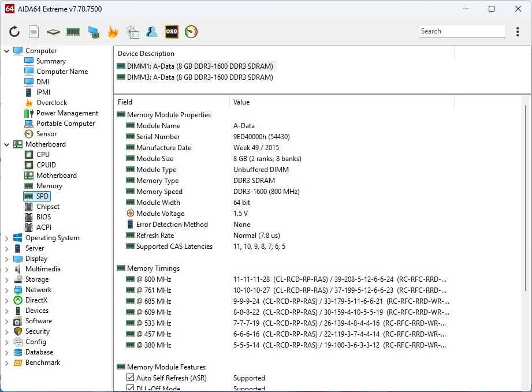Launch the flame stability test icon

click(113, 32)
